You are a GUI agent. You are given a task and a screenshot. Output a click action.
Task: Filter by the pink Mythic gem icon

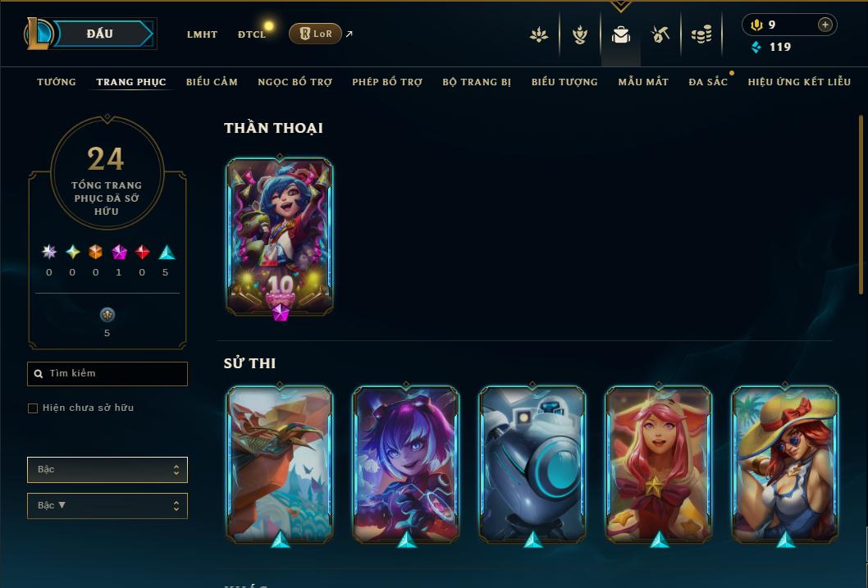[118, 253]
